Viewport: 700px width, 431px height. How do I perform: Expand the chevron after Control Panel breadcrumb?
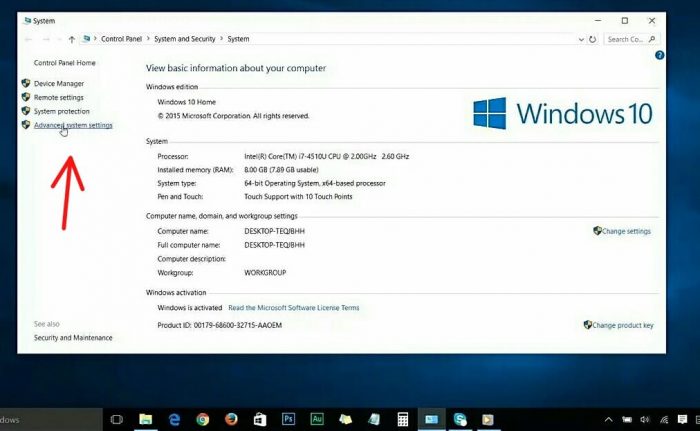tap(148, 39)
